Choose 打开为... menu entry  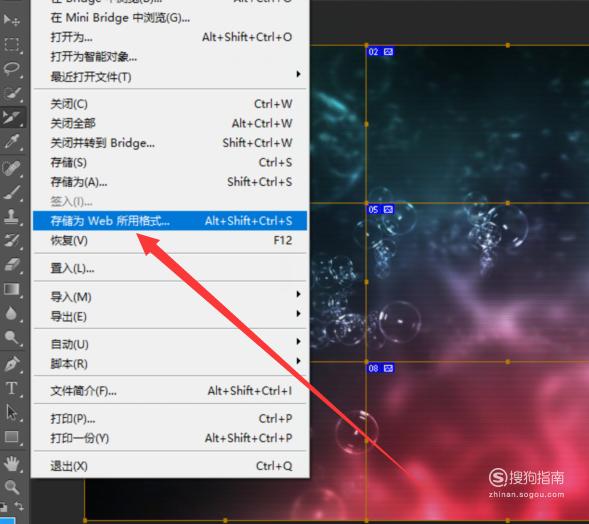[170, 37]
